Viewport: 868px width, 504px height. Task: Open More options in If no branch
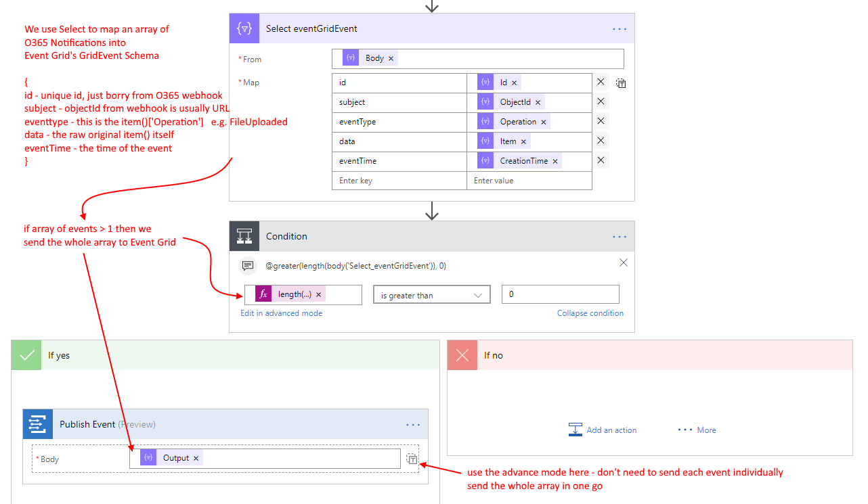[697, 430]
